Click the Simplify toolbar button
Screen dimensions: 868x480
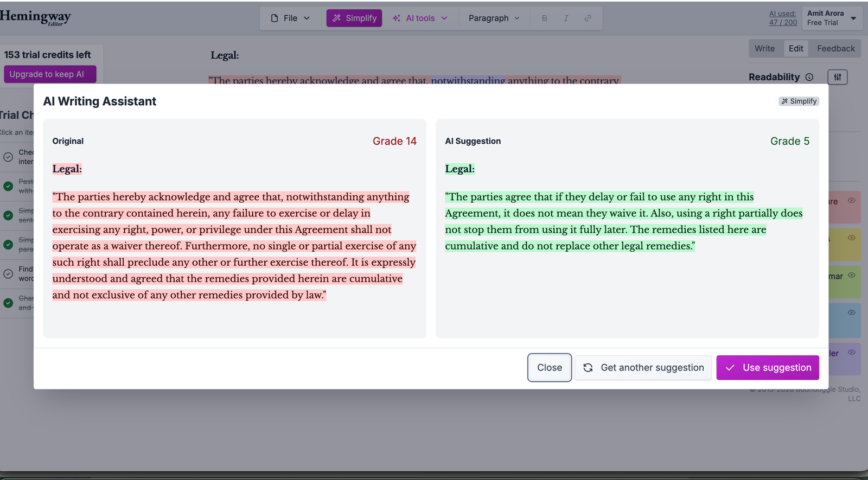pos(354,18)
